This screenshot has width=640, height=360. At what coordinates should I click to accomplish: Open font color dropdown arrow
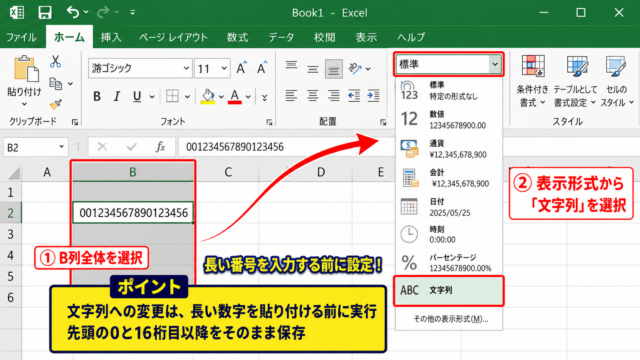pyautogui.click(x=248, y=97)
